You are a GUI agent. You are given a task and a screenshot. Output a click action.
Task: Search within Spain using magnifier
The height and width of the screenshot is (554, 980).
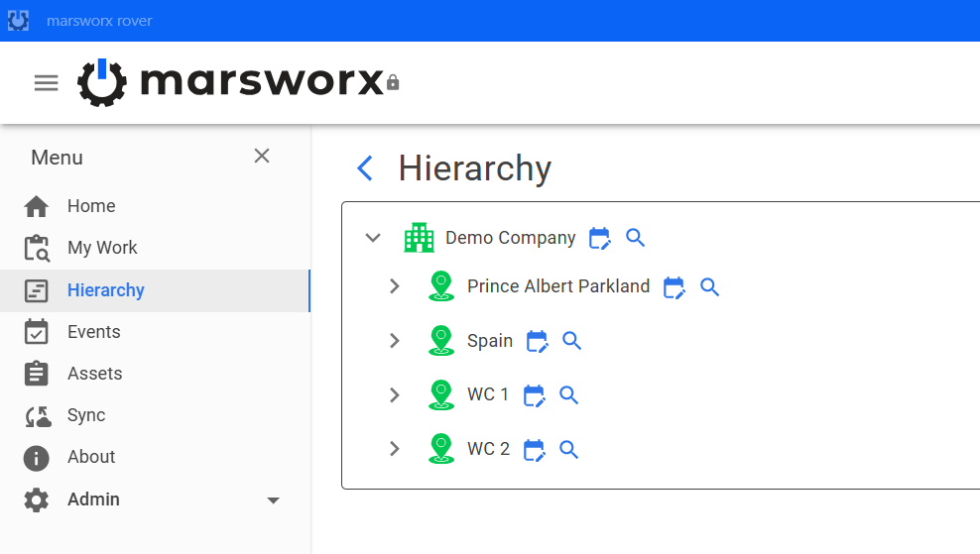572,341
